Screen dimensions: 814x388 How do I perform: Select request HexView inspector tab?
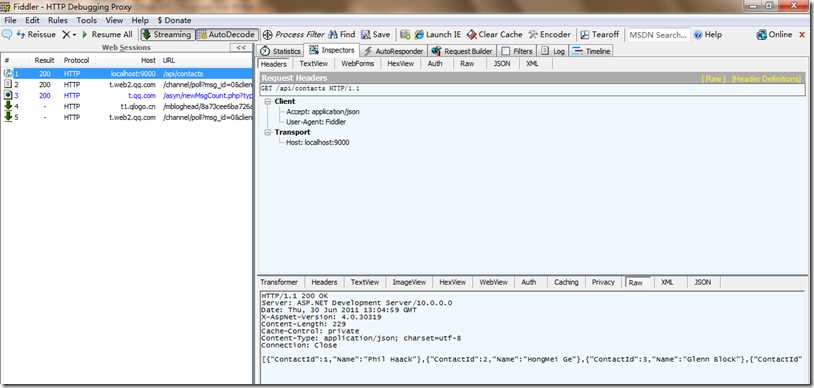400,63
